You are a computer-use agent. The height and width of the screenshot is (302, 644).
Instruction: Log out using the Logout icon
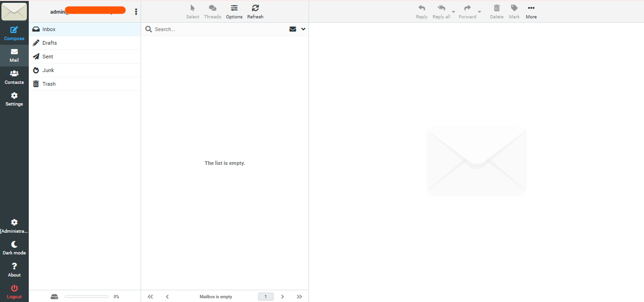pos(14,292)
